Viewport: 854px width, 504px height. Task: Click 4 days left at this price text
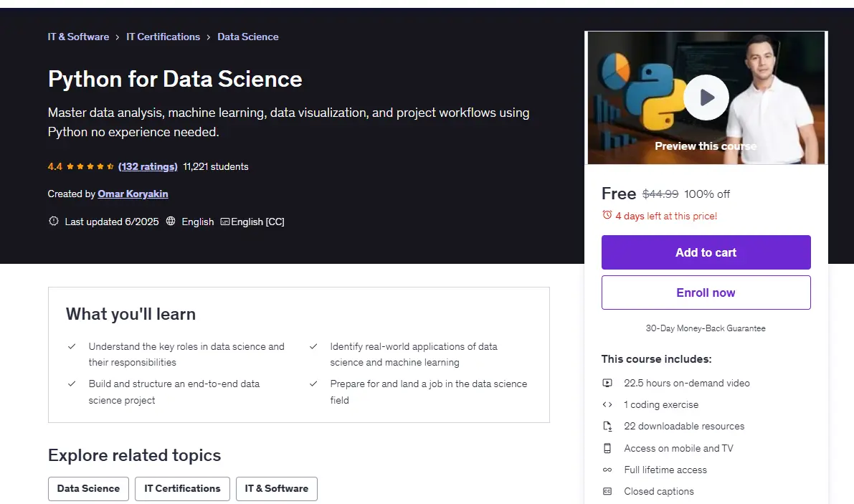tap(666, 216)
